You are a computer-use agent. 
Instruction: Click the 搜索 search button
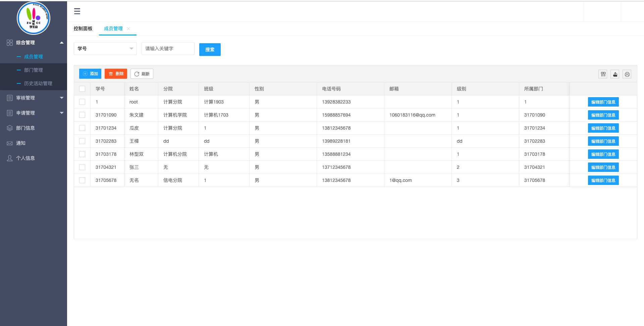click(210, 50)
